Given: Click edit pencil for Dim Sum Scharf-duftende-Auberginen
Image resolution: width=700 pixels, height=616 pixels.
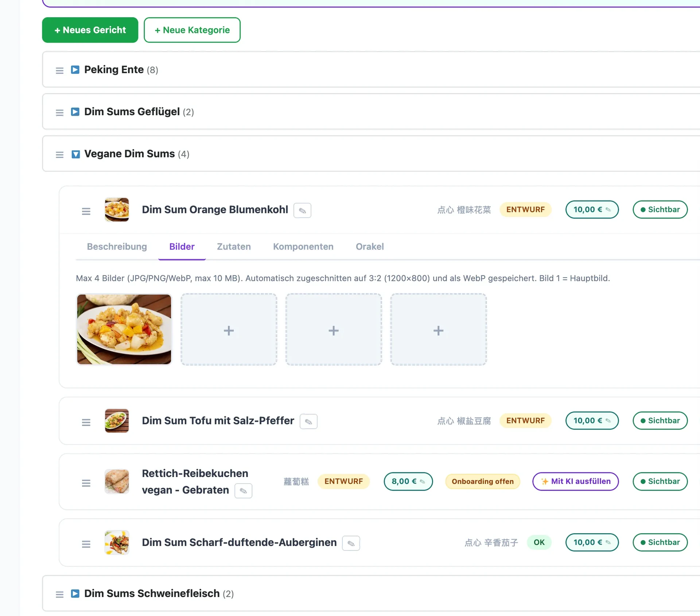Looking at the screenshot, I should 351,543.
